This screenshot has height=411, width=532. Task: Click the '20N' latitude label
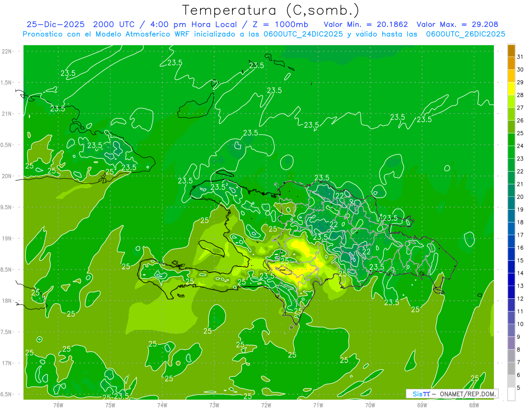7,176
